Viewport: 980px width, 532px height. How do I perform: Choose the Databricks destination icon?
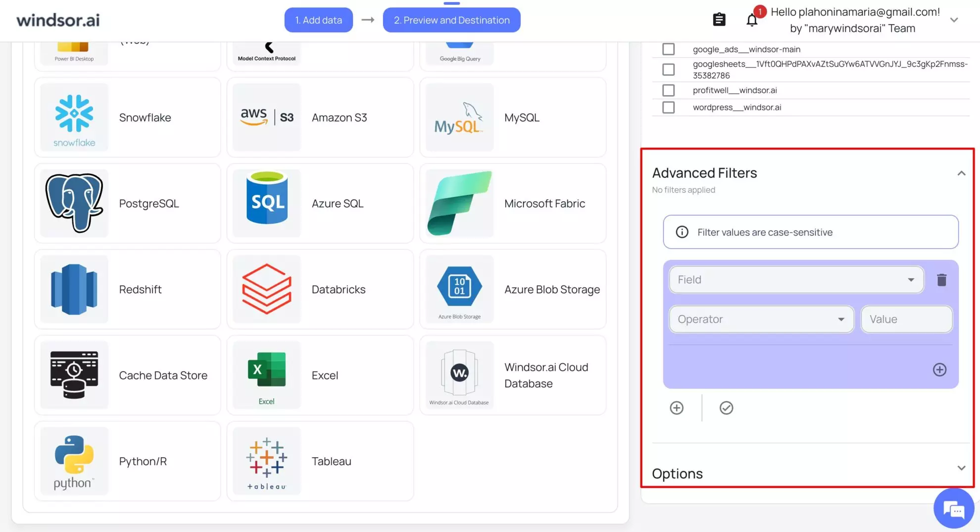pyautogui.click(x=267, y=289)
